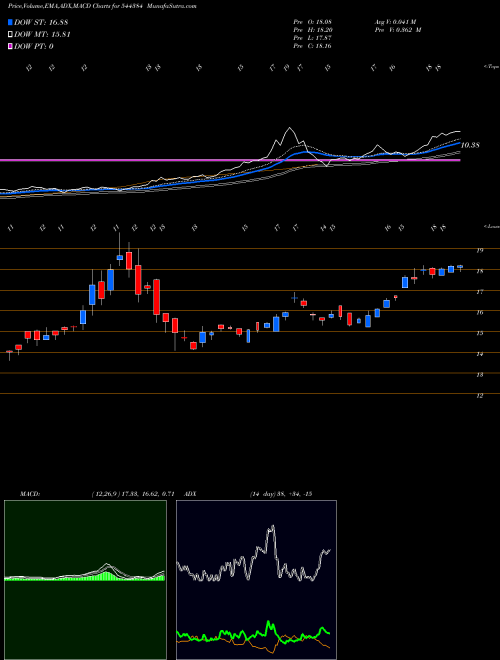
Task: Click the 'Pre L: 17.87' low value
Action: (313, 38)
